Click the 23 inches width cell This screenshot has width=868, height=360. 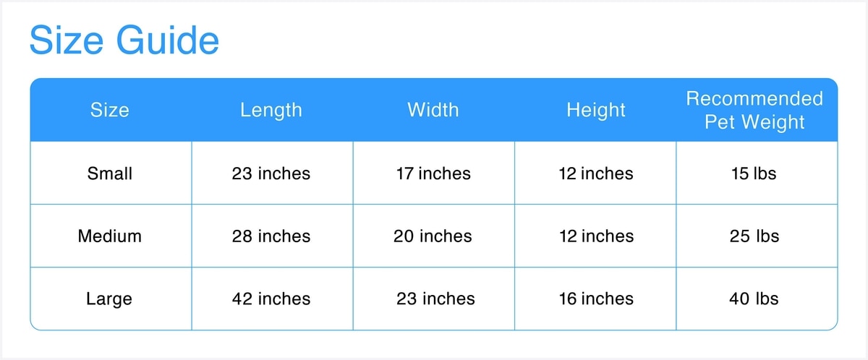pyautogui.click(x=435, y=299)
